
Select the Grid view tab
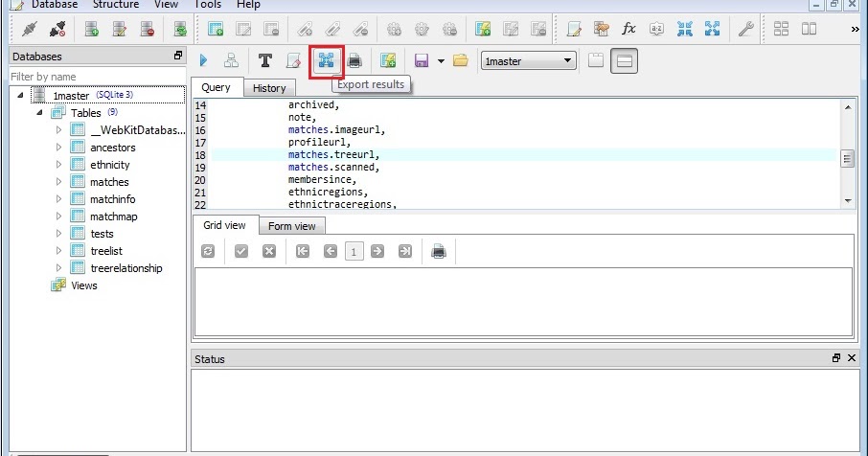pos(224,225)
